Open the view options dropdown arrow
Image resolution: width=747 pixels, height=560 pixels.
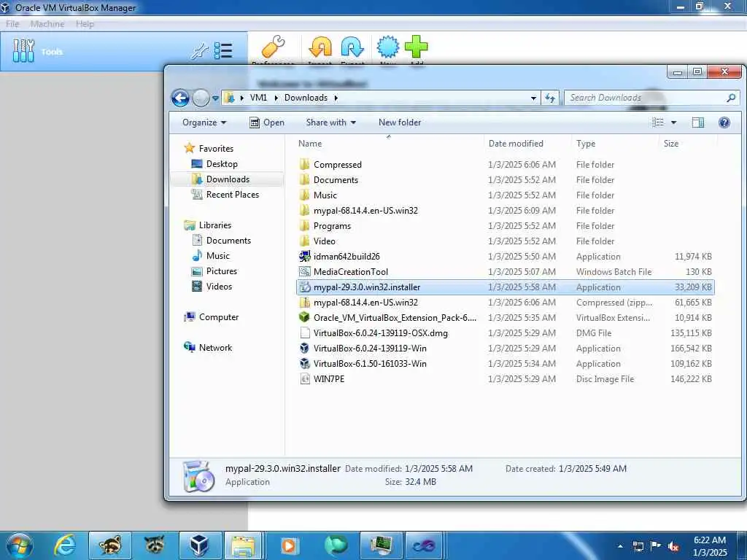click(x=673, y=122)
